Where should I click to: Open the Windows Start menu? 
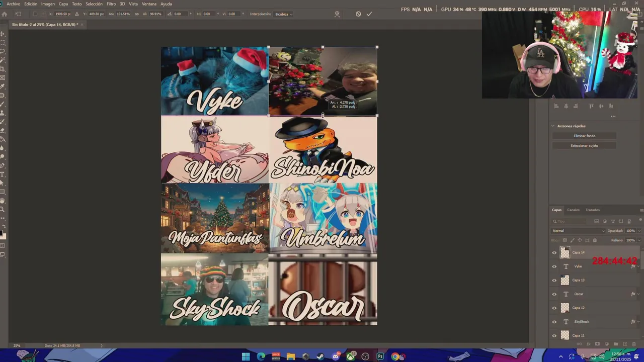tap(246, 356)
